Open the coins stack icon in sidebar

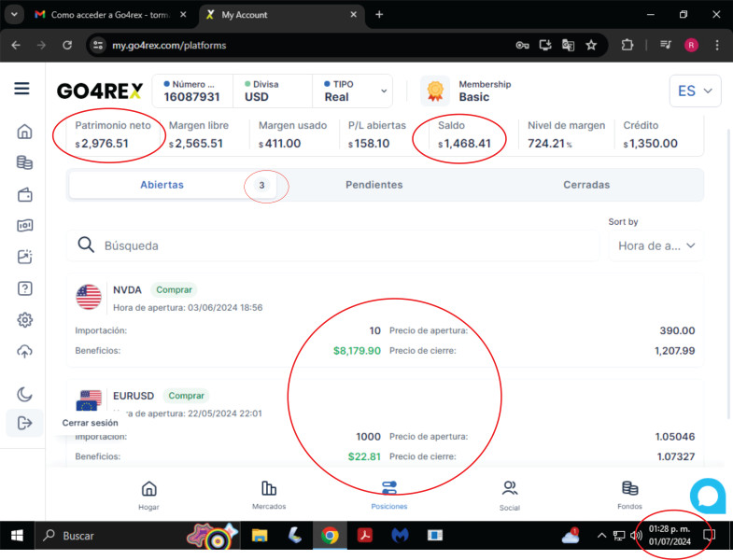click(24, 162)
